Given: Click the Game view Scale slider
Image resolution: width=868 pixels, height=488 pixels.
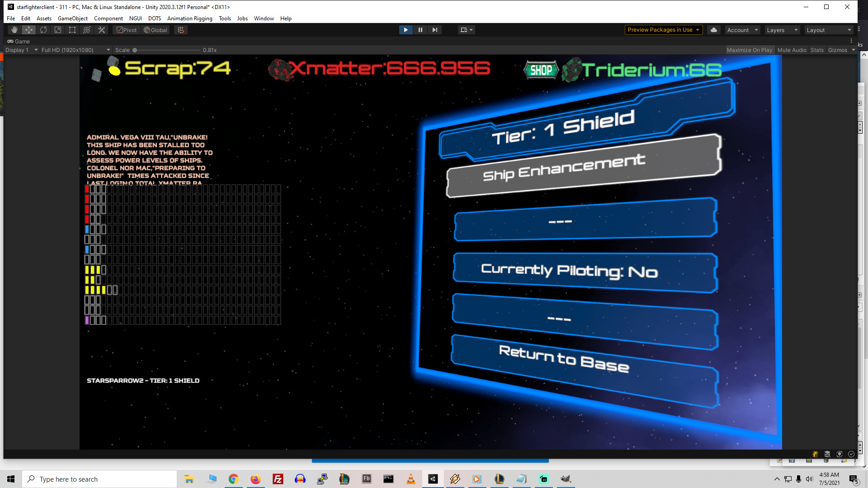Looking at the screenshot, I should (x=166, y=50).
